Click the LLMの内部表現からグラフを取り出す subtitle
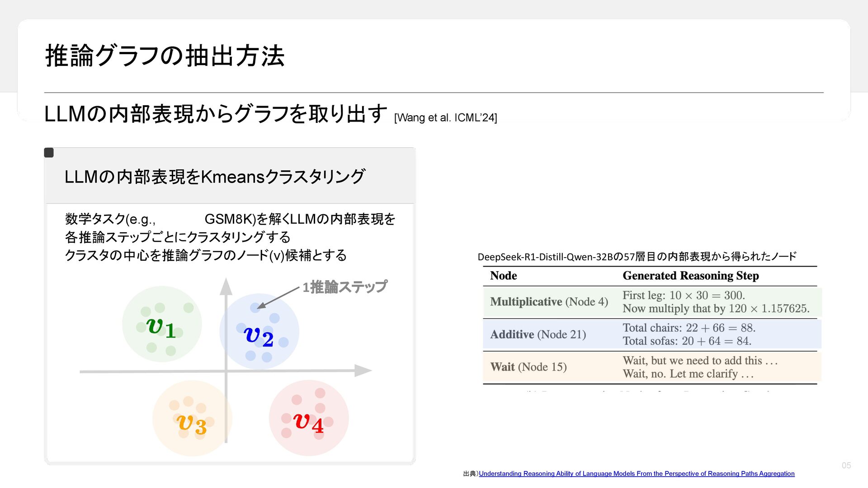Image resolution: width=868 pixels, height=488 pixels. click(216, 114)
